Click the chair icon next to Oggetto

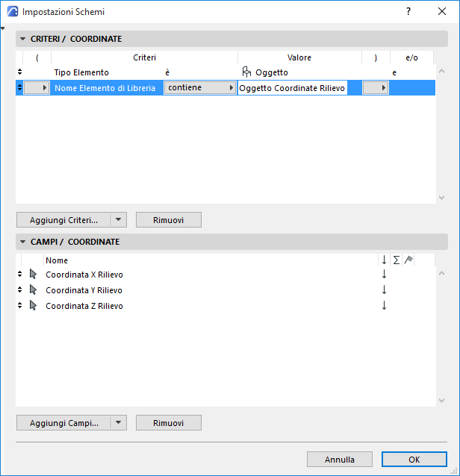[x=246, y=72]
